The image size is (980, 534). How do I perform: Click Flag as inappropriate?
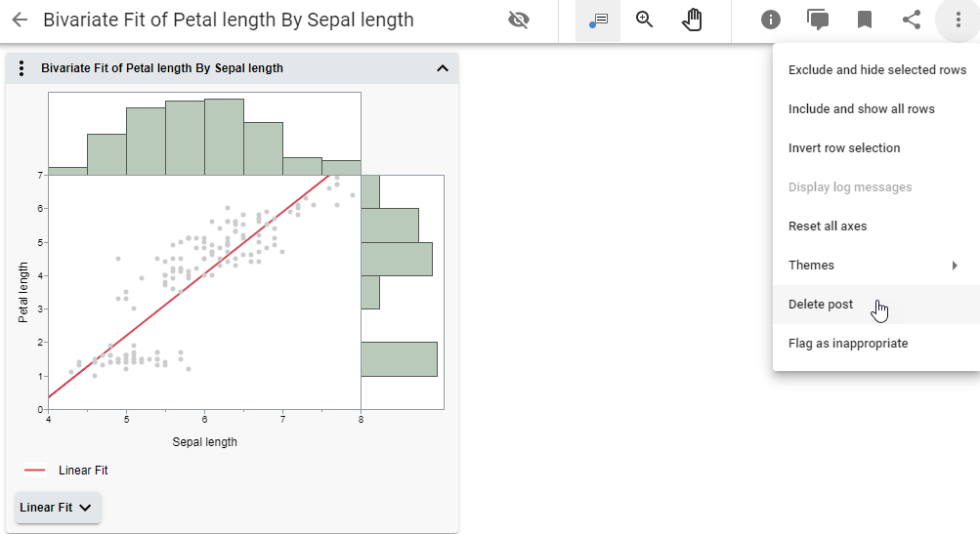pyautogui.click(x=848, y=344)
